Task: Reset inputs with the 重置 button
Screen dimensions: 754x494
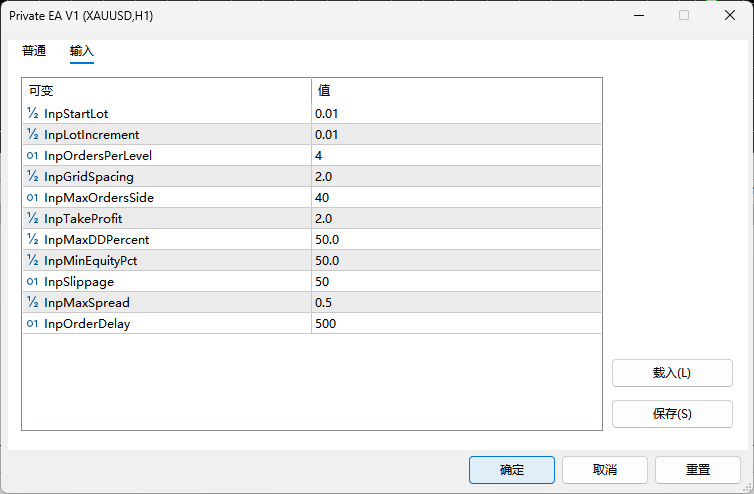Action: click(698, 470)
